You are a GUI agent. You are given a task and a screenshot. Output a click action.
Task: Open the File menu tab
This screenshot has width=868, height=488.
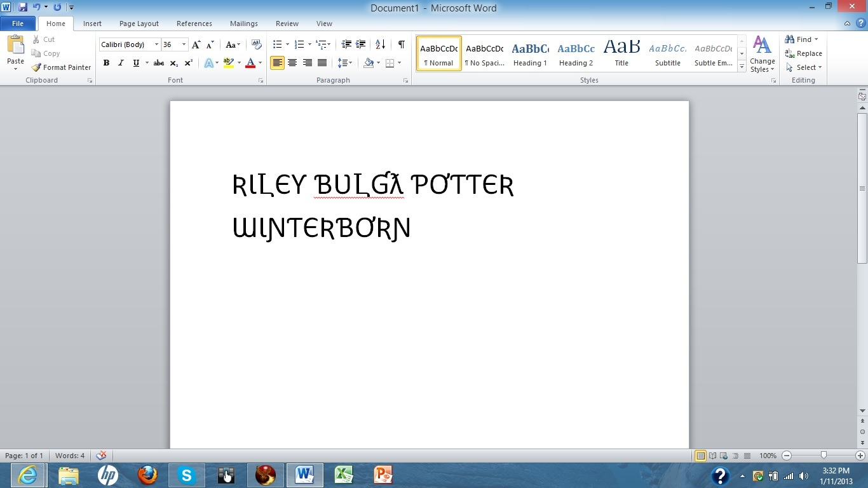coord(18,24)
